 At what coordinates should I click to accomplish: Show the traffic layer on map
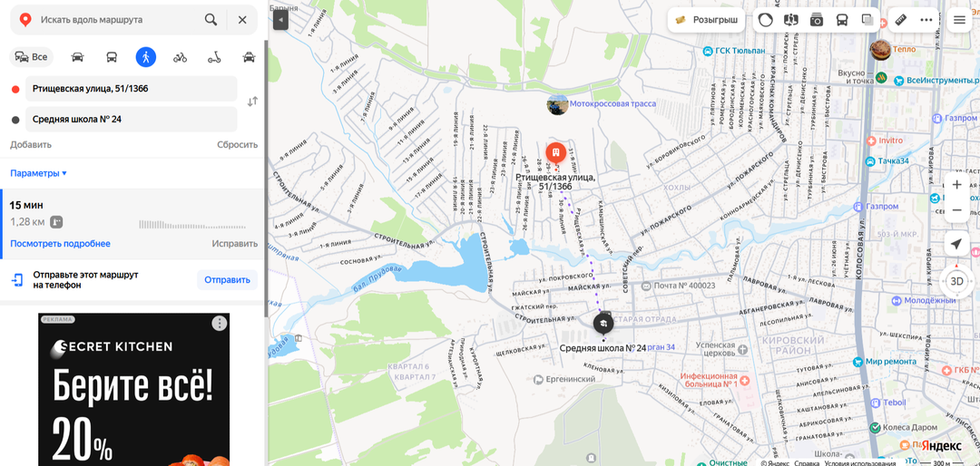[x=766, y=20]
